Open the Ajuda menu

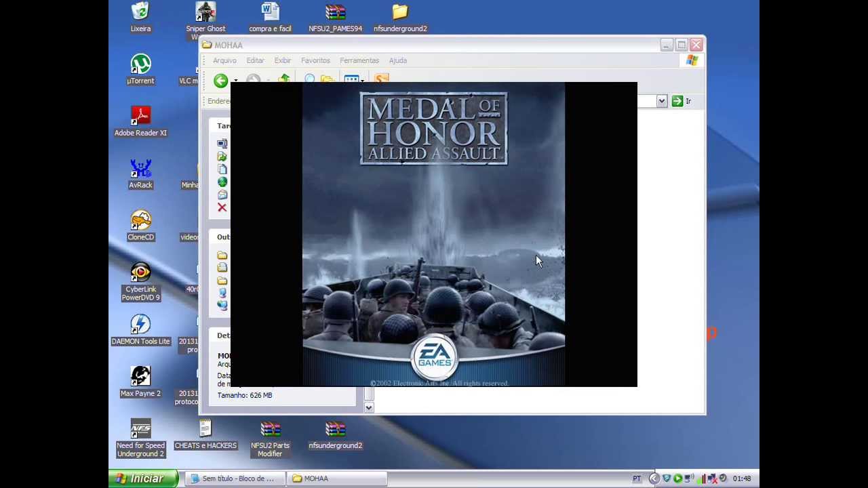(x=398, y=60)
